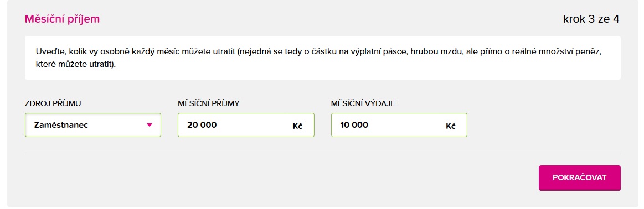Click the Kč suffix in Měsíční výdaje field
This screenshot has width=644, height=209.
451,126
